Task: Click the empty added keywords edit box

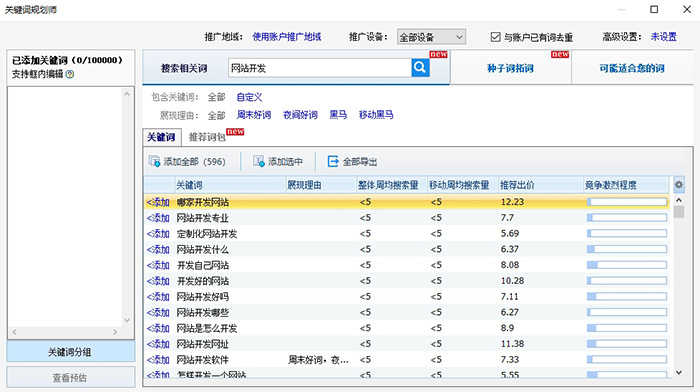Action: click(65, 207)
